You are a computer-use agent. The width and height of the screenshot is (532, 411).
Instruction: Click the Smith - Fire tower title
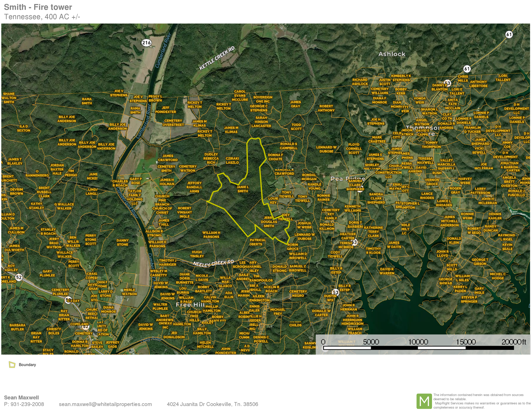[38, 7]
